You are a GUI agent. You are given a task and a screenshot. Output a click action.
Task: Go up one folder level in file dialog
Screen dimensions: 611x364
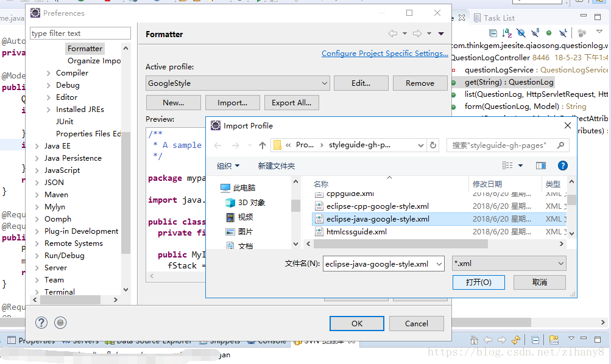[262, 145]
